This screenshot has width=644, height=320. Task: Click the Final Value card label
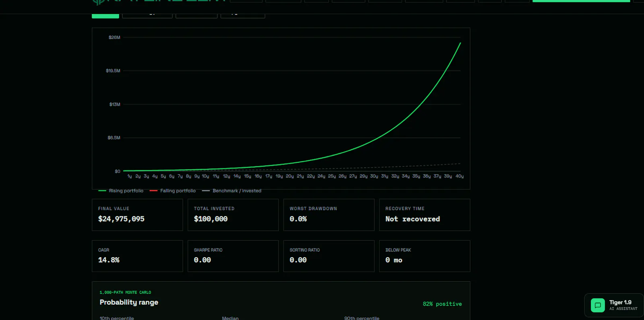click(114, 209)
